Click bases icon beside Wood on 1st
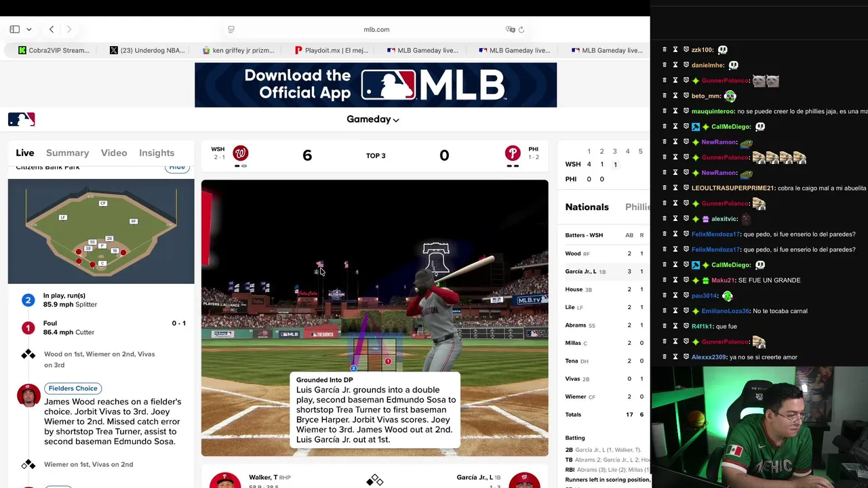 point(28,354)
